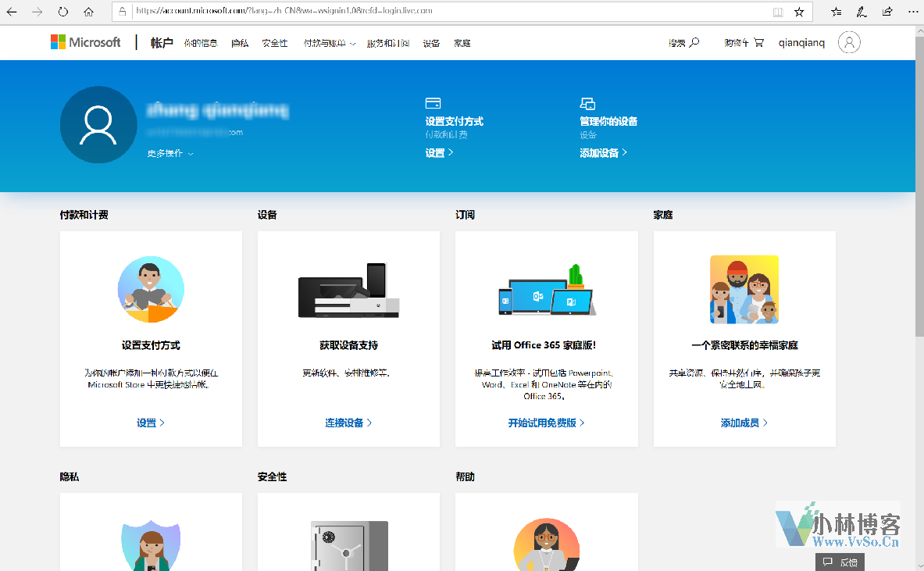Go back with the browser back arrow
Image resolution: width=924 pixels, height=571 pixels.
(12, 12)
